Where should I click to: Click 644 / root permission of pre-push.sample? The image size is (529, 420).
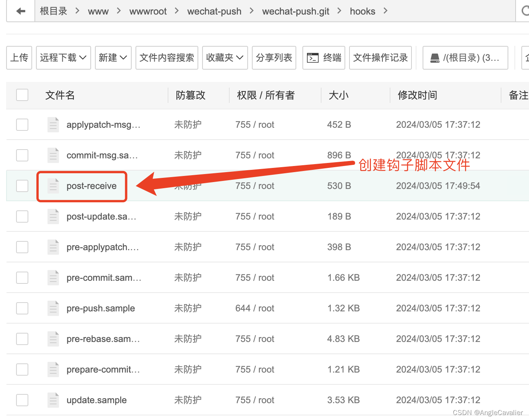[x=255, y=308]
